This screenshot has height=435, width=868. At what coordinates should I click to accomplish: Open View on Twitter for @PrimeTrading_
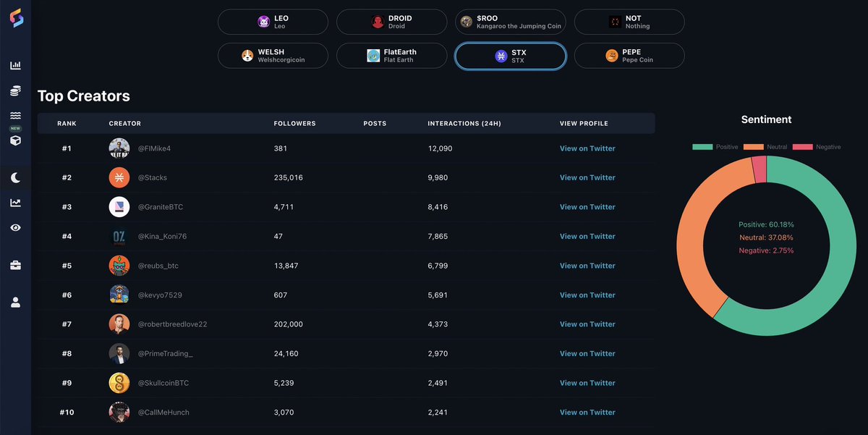[x=587, y=353]
